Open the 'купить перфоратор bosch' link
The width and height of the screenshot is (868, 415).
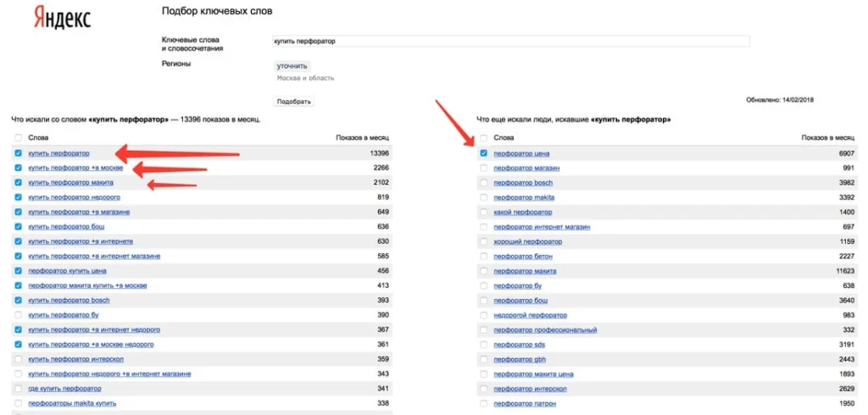click(70, 301)
